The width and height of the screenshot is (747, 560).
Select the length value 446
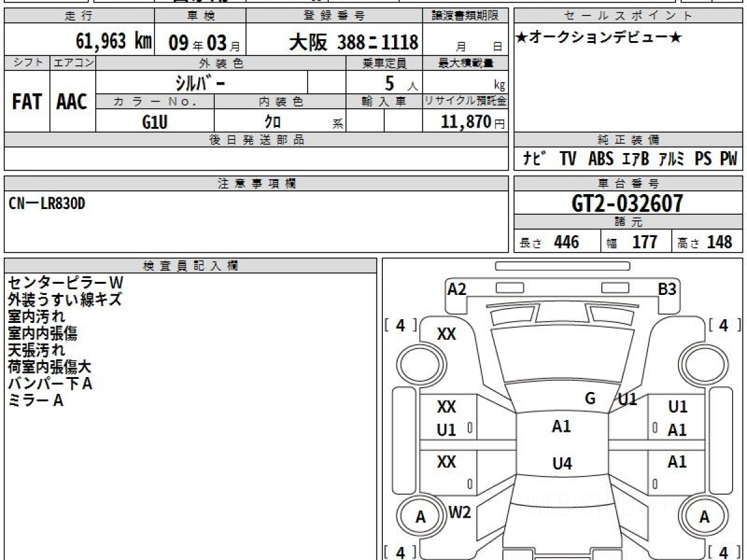(x=566, y=242)
